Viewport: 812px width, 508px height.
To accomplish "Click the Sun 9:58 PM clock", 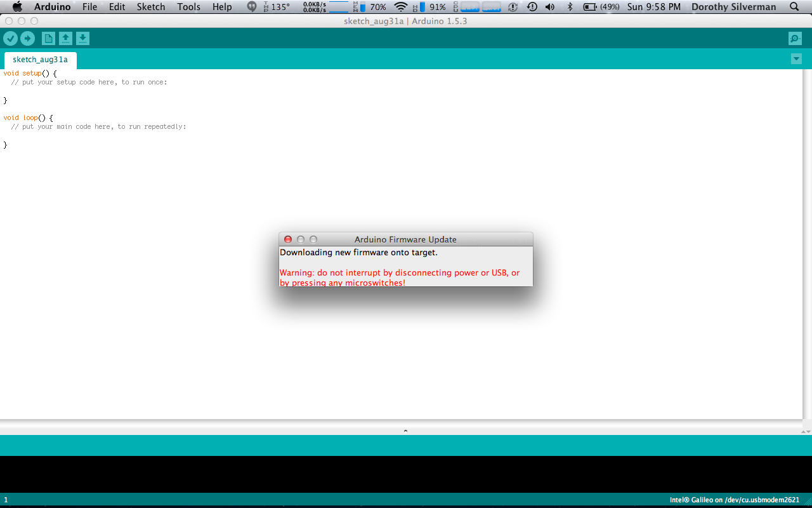I will coord(653,7).
